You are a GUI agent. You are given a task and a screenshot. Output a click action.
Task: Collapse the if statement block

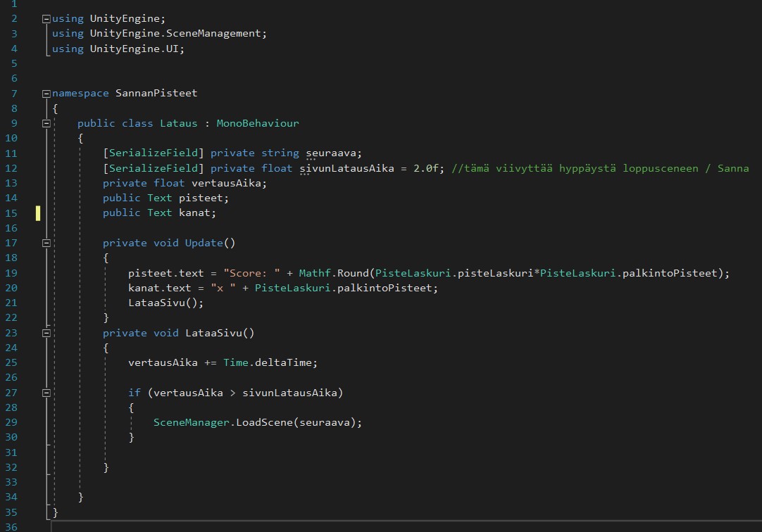pyautogui.click(x=46, y=393)
